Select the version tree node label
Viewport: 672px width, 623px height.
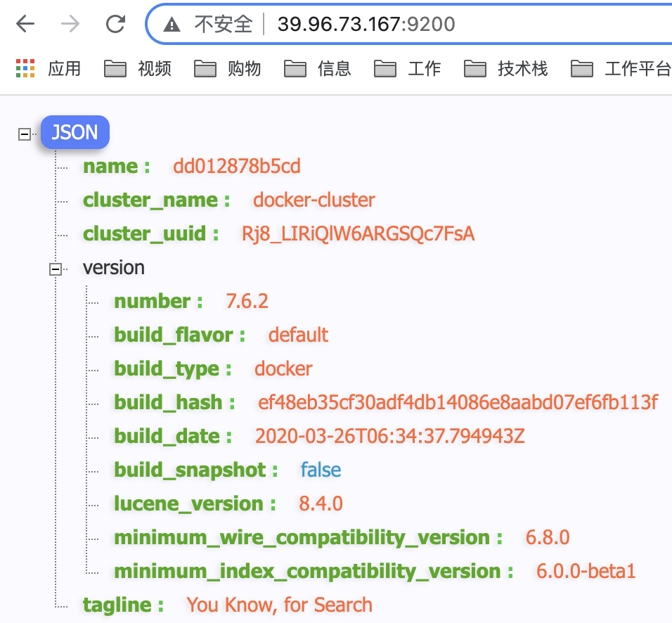click(113, 268)
